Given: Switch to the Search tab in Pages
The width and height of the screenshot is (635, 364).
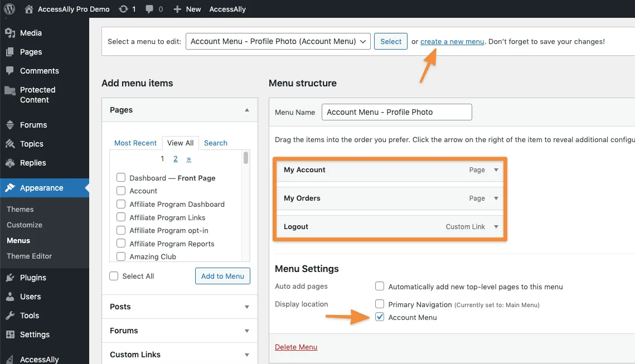Looking at the screenshot, I should coord(215,143).
